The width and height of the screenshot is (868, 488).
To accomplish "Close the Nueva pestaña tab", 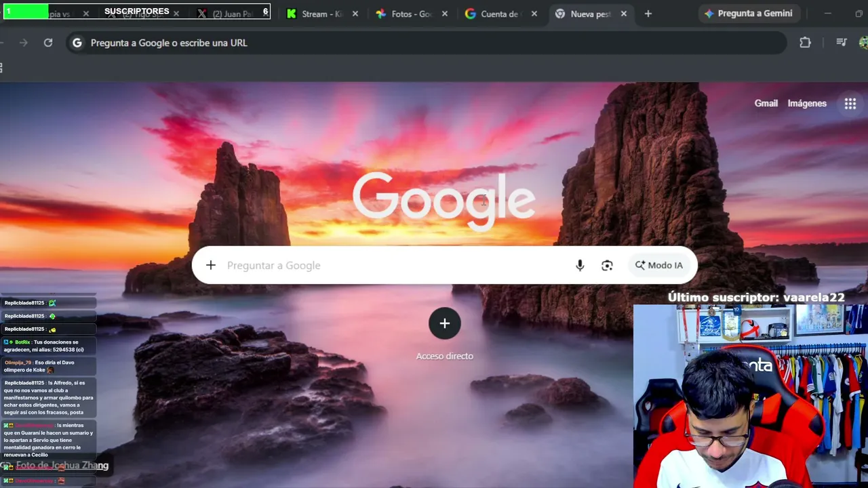I will pyautogui.click(x=624, y=14).
